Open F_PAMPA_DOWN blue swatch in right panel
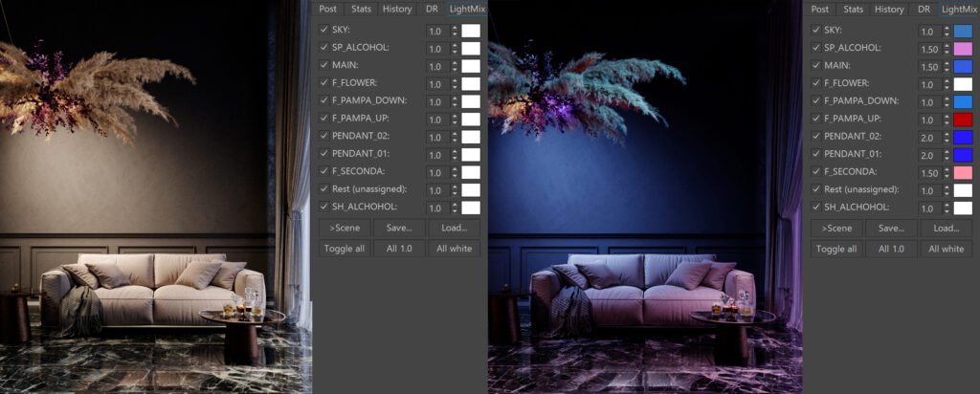Viewport: 980px width, 394px height. [963, 101]
